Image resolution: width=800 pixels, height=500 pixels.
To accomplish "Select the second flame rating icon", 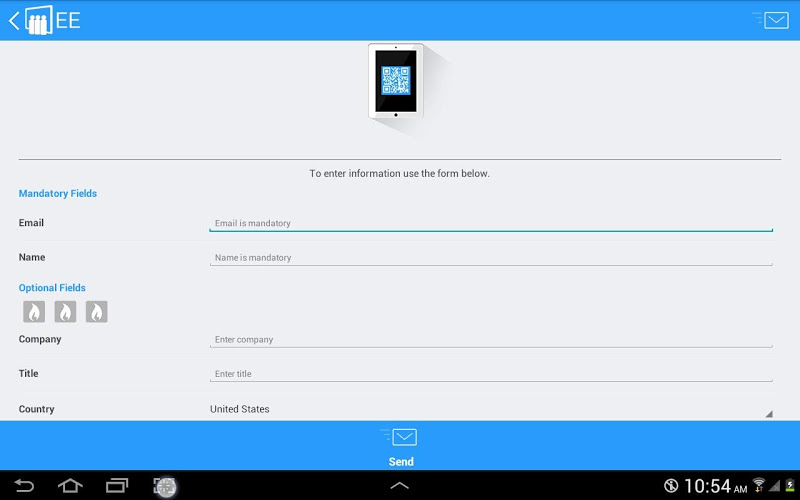I will pos(65,311).
